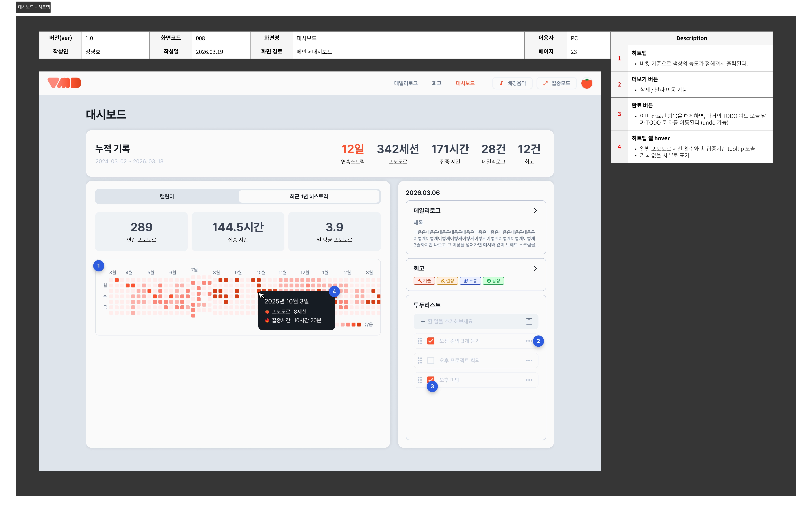Image resolution: width=812 pixels, height=512 pixels.
Task: Click the drag handle of 오전 강의 3개 듣기
Action: [x=420, y=341]
